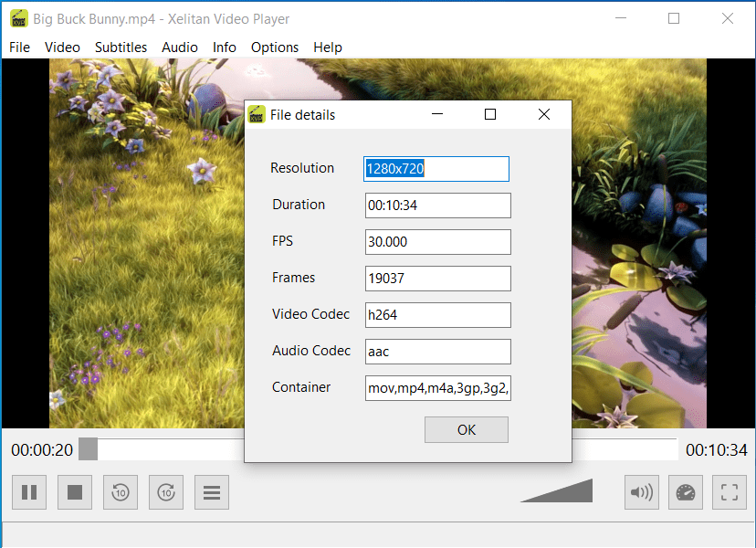Close the Xelitan Video Player window

coord(728,19)
